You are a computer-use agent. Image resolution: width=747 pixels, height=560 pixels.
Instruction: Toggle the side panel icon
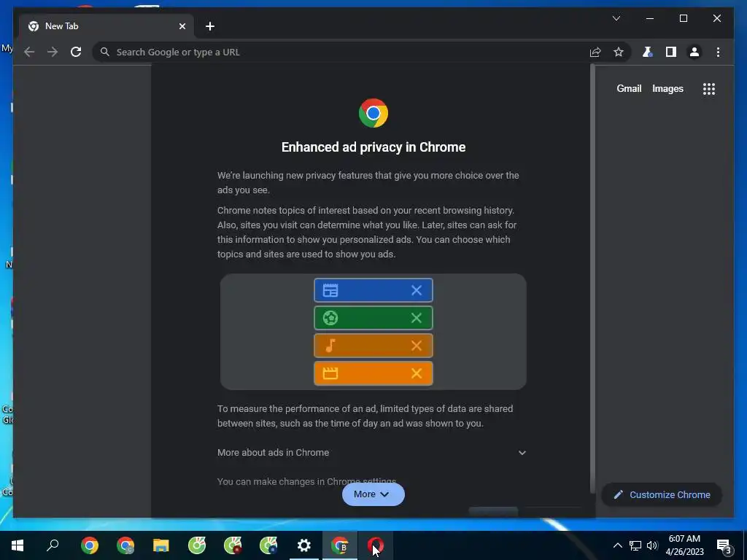point(671,52)
